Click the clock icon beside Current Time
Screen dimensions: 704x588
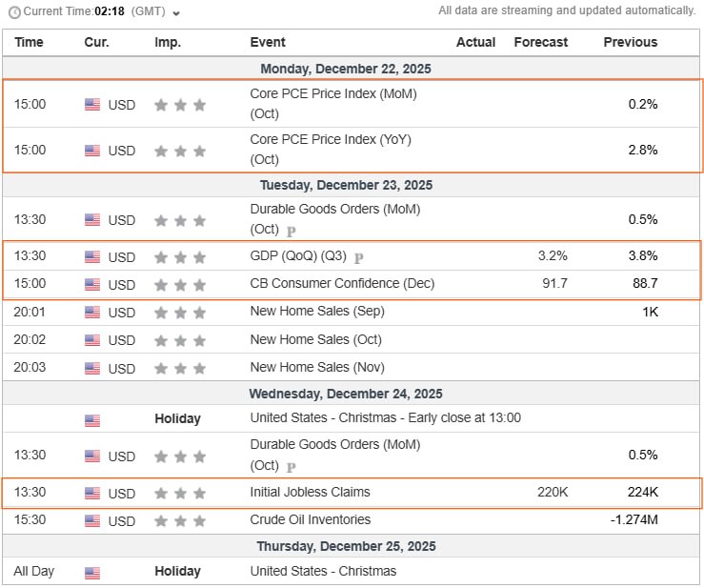(14, 12)
